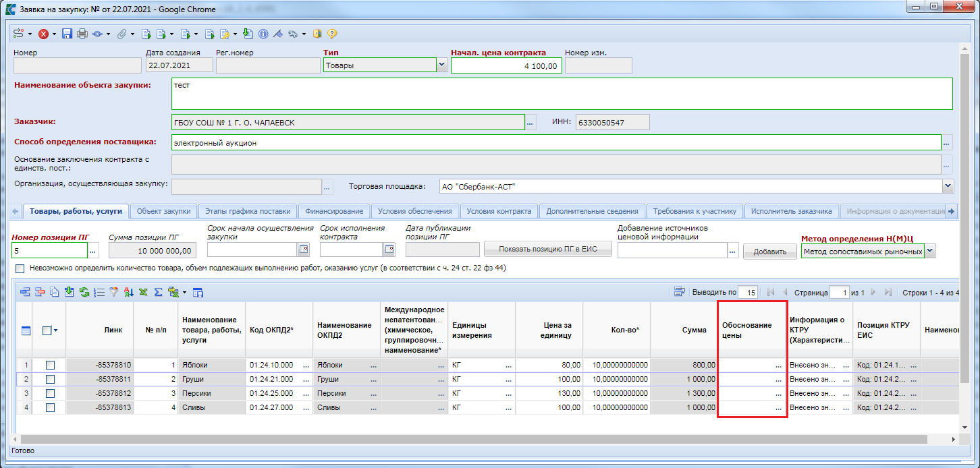Viewport: 980px width, 468px height.
Task: Open the funnel filter icon in grid toolbar
Action: click(x=113, y=292)
